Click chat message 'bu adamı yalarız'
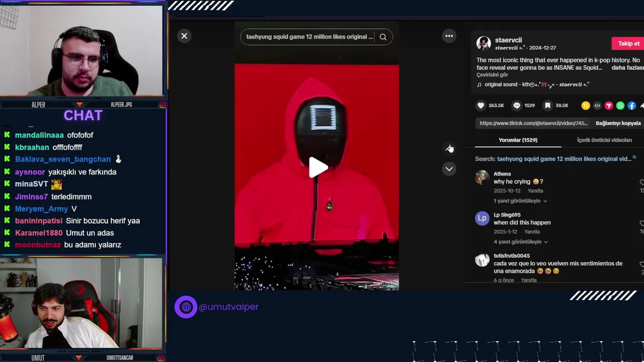 [93, 245]
